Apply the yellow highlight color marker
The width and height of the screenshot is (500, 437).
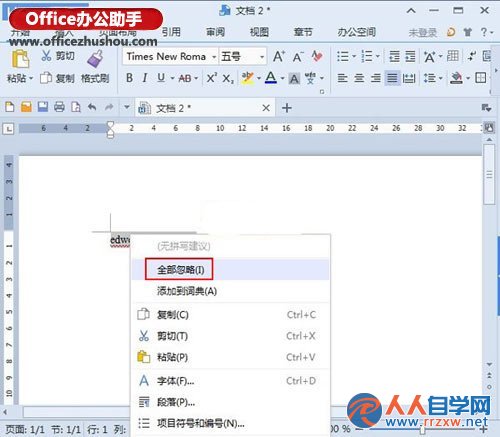click(247, 78)
